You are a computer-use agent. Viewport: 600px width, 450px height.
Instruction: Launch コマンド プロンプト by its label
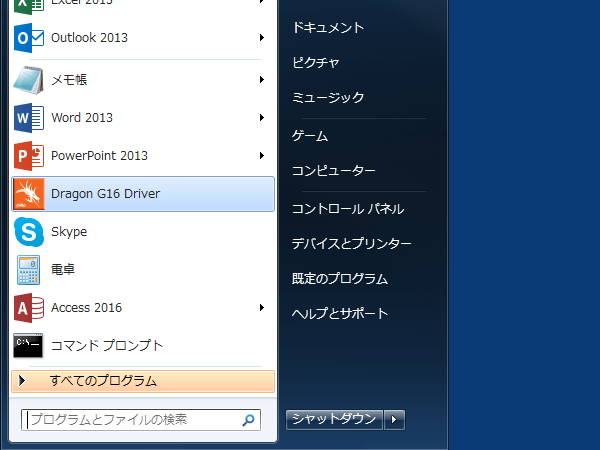pos(107,346)
